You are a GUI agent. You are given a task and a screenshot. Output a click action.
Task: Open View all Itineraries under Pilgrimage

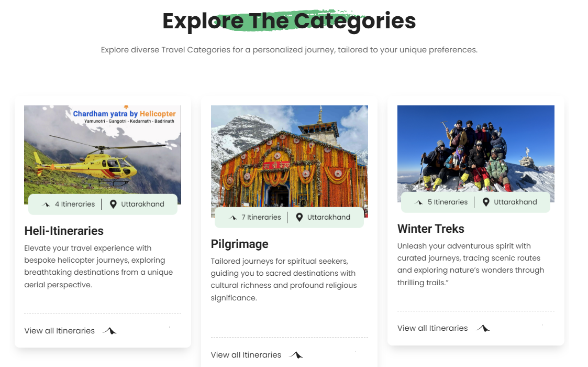click(246, 355)
